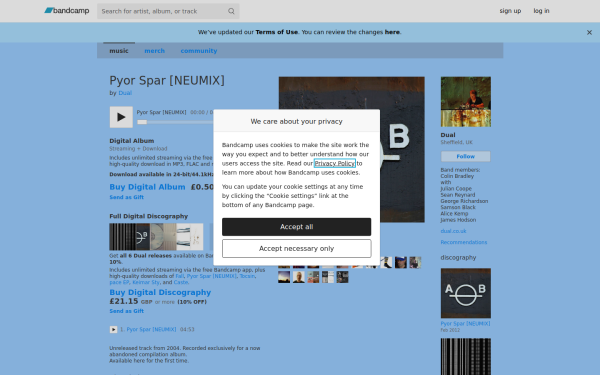The width and height of the screenshot is (600, 375).
Task: Open the Tocsin album link
Action: 247,276
